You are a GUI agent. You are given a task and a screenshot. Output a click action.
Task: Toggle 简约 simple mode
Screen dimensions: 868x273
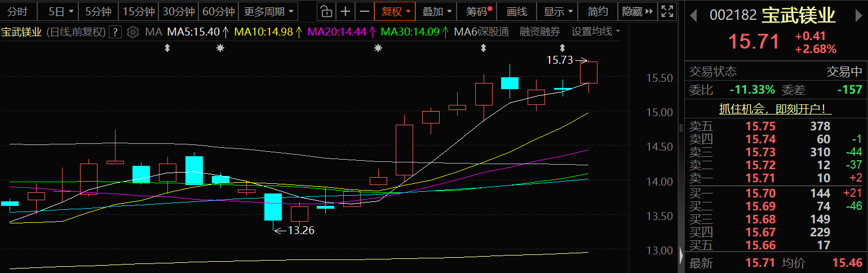[x=597, y=11]
